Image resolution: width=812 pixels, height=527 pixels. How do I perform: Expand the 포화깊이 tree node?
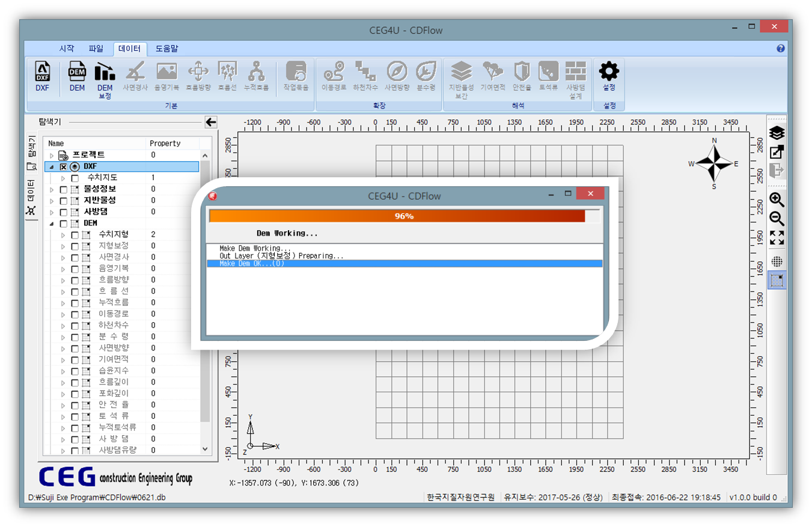pos(63,393)
